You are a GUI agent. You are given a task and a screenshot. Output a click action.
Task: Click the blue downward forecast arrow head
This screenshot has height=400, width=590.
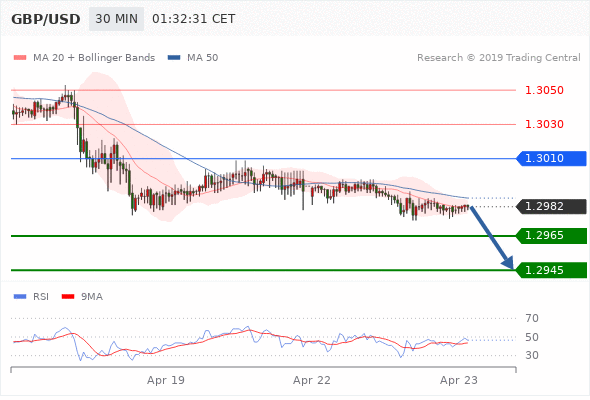click(x=508, y=263)
